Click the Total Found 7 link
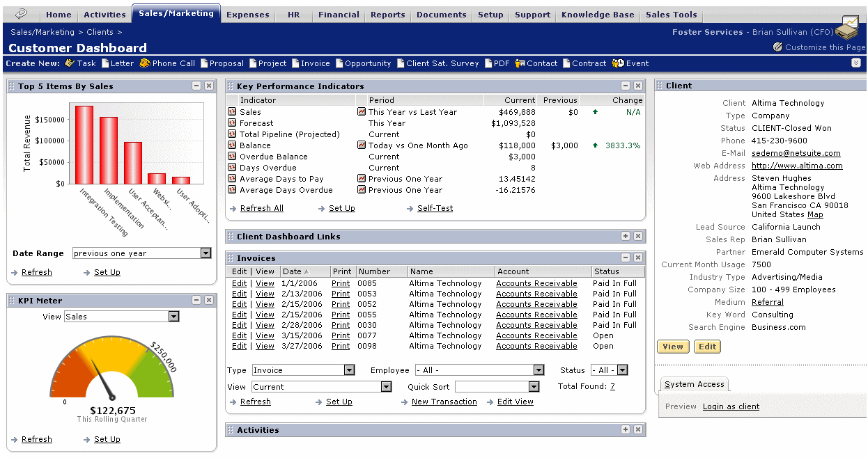 coord(612,387)
